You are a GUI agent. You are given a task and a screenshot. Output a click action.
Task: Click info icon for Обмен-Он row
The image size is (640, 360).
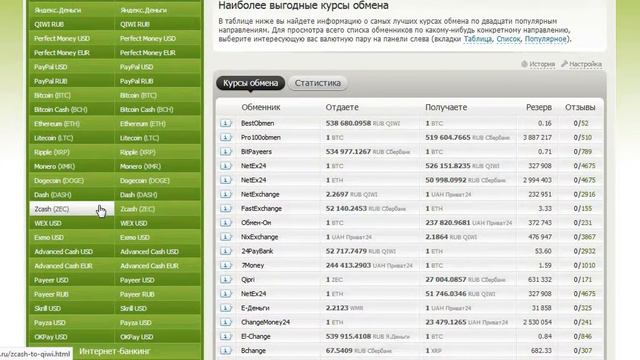tap(226, 223)
